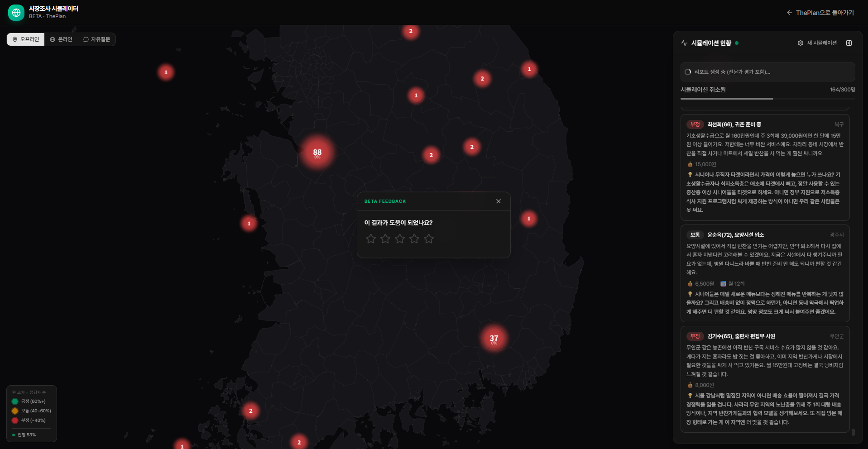Click the new simulation gear icon
This screenshot has height=449, width=868.
pyautogui.click(x=801, y=43)
